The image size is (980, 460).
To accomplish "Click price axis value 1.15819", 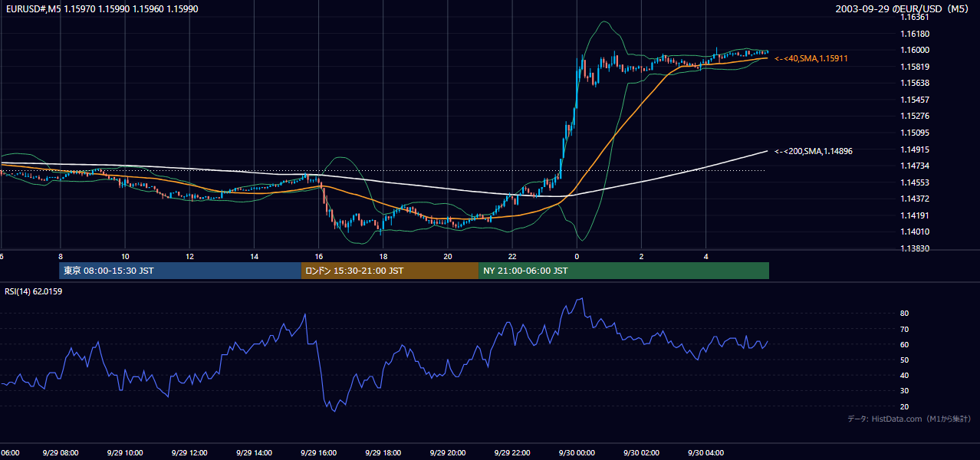I will click(915, 67).
